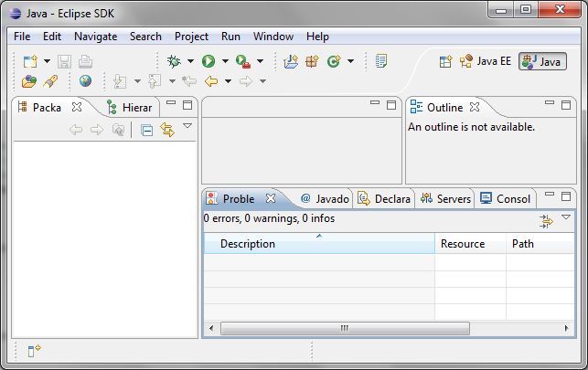Click the New Java Class icon
588x370 pixels.
[334, 61]
